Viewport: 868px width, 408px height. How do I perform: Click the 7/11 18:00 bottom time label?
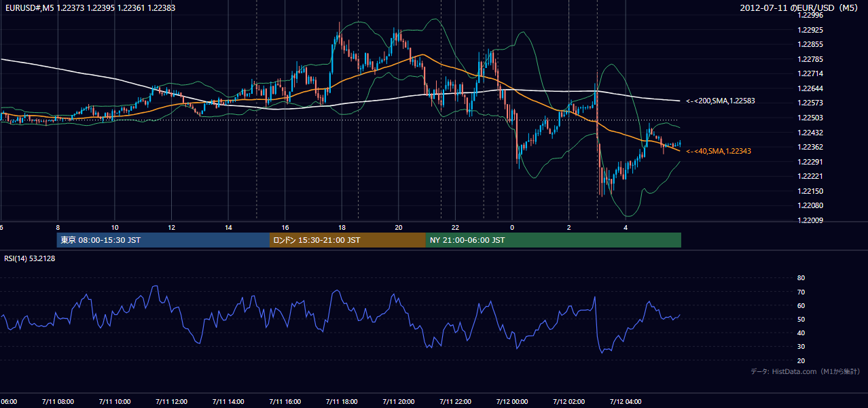coord(342,401)
